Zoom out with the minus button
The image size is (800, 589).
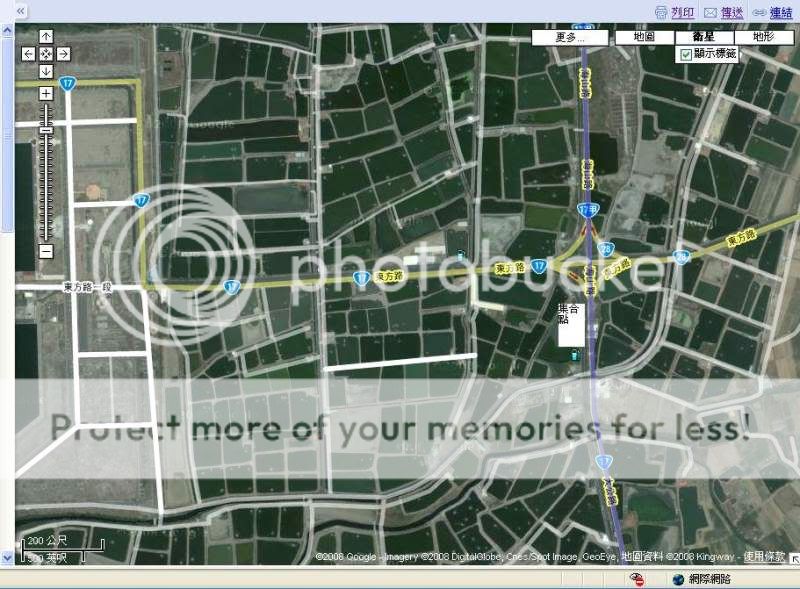click(46, 251)
